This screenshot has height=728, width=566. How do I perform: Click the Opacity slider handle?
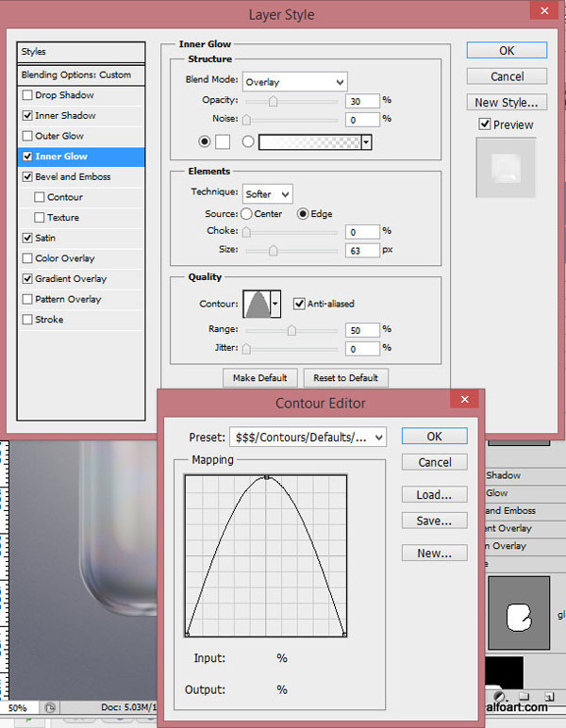pos(273,101)
